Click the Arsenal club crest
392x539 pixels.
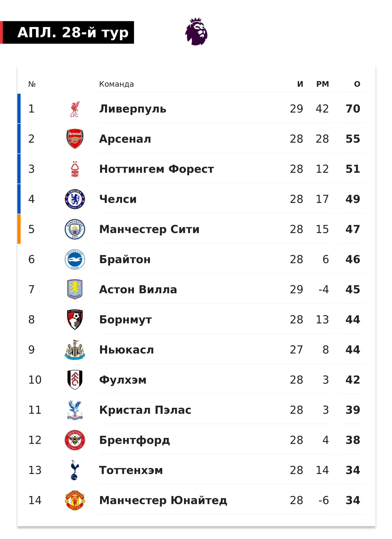[x=75, y=139]
